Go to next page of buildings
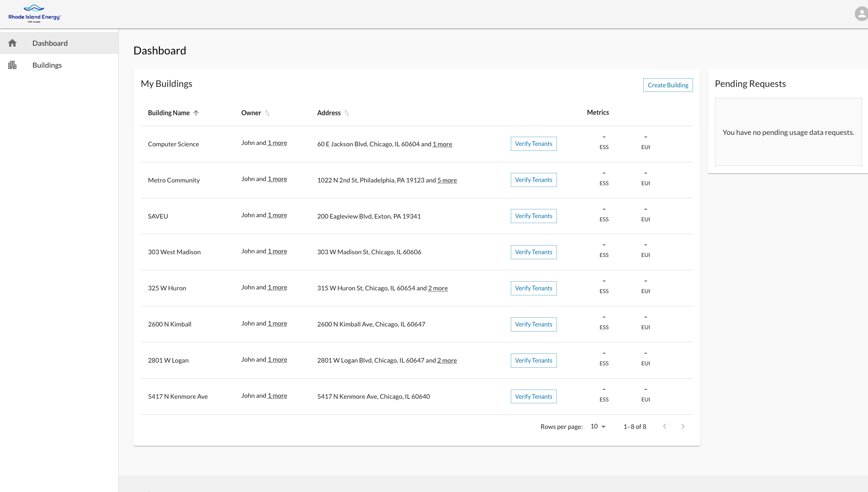The image size is (868, 492). tap(683, 427)
